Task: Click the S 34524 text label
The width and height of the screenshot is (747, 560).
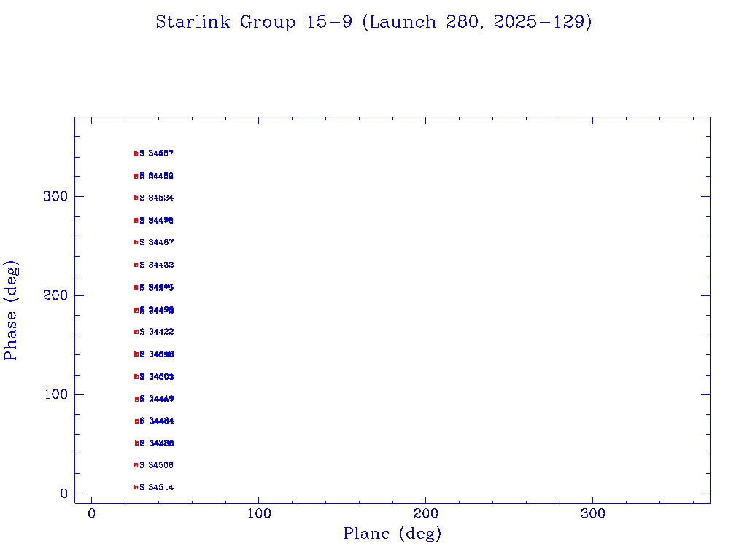Action: tap(157, 198)
